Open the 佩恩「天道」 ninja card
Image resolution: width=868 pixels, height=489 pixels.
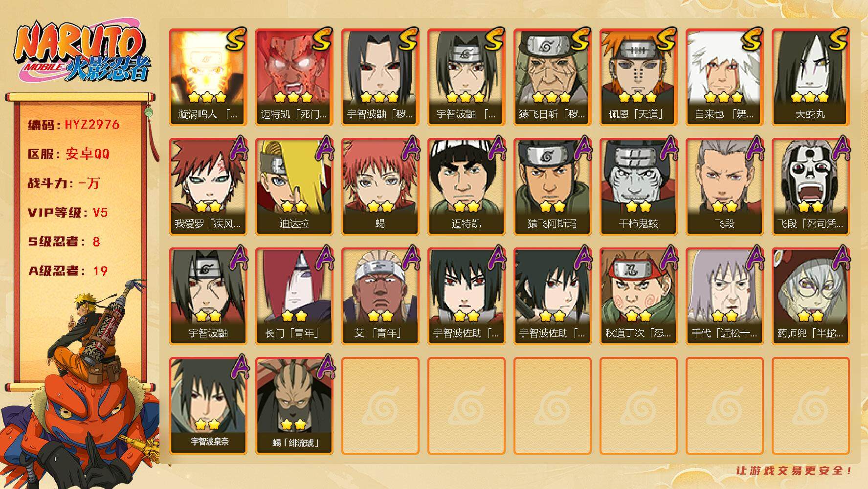[638, 77]
